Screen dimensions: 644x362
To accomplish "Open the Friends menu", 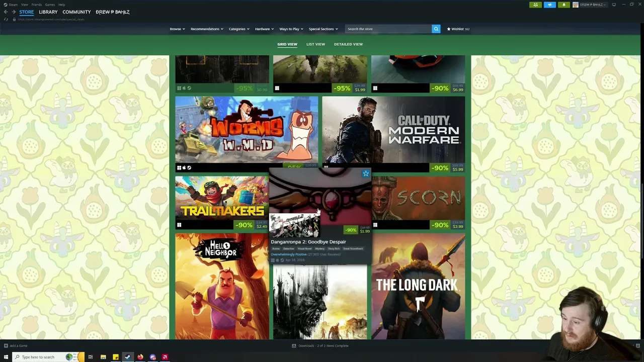I will click(x=37, y=5).
